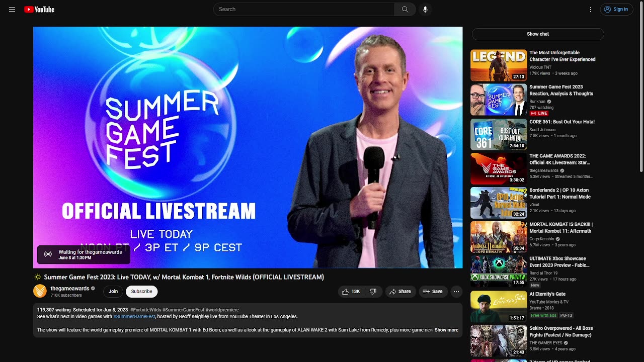644x362 pixels.
Task: Click THE GAMER EYES channel name
Action: coord(546,343)
